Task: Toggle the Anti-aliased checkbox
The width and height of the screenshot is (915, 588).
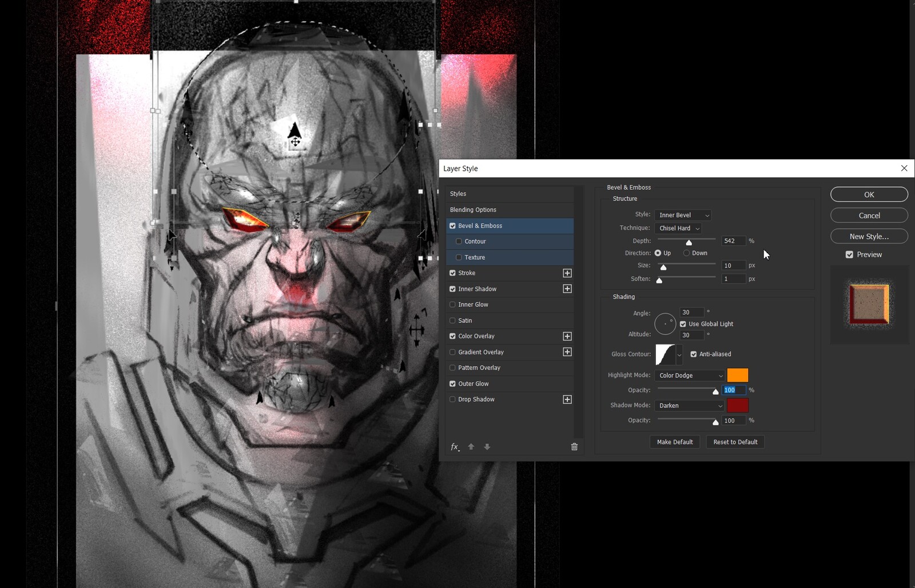Action: [694, 354]
